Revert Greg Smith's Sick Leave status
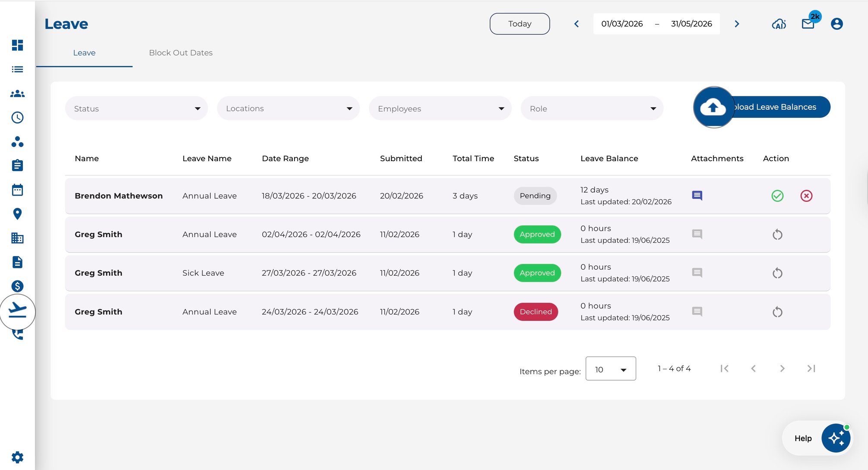The image size is (868, 470). tap(777, 273)
